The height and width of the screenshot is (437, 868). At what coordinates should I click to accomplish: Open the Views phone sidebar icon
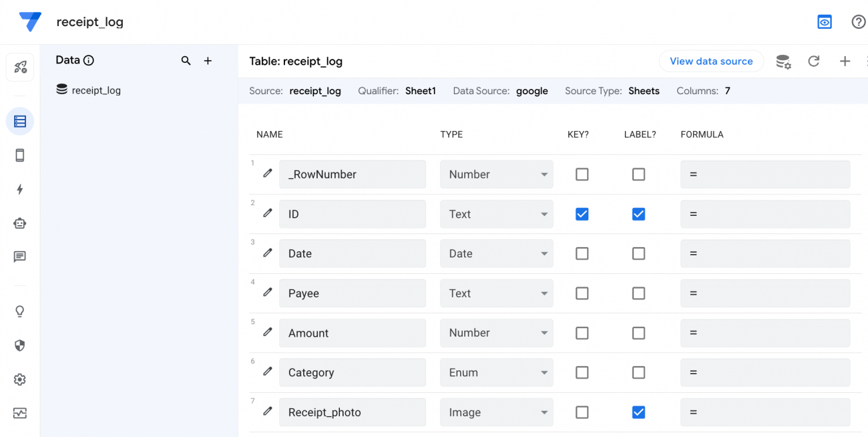coord(20,156)
